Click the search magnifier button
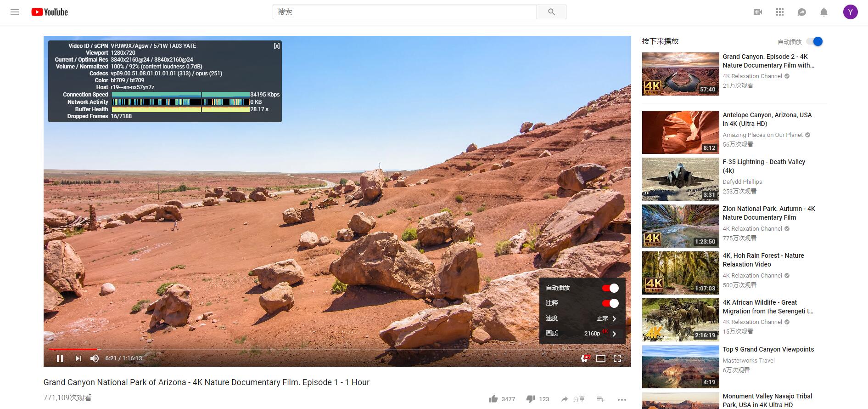Viewport: 868px width, 409px height. tap(551, 12)
